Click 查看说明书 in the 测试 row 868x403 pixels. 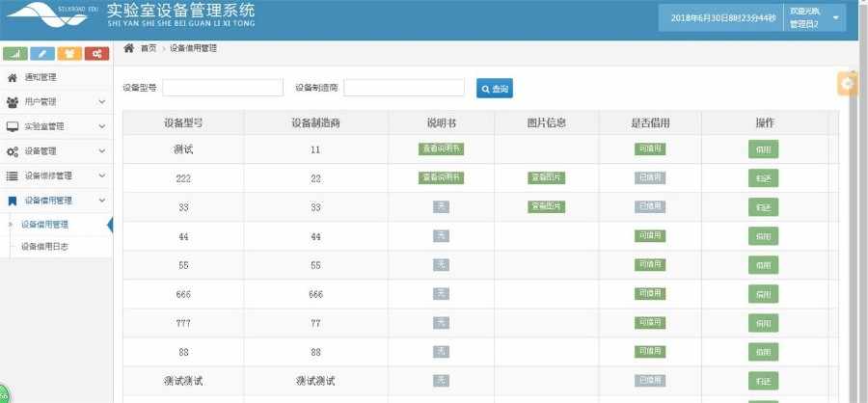[441, 148]
